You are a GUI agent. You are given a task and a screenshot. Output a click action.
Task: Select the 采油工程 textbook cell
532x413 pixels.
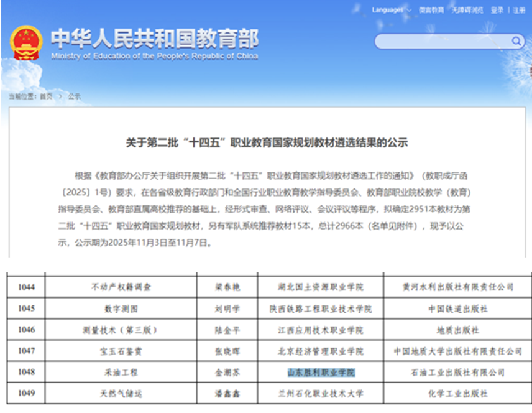point(121,372)
